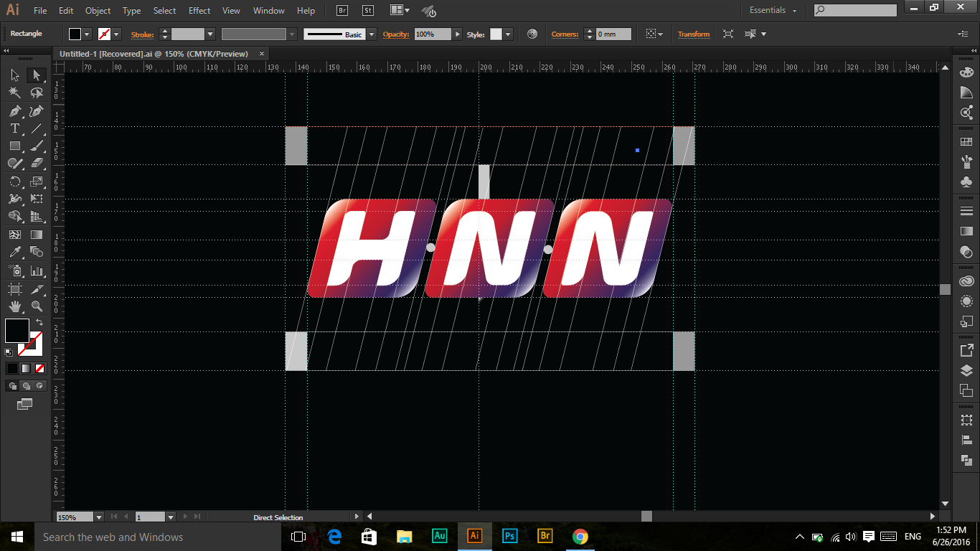Toggle the Draw Behind mode

(27, 386)
